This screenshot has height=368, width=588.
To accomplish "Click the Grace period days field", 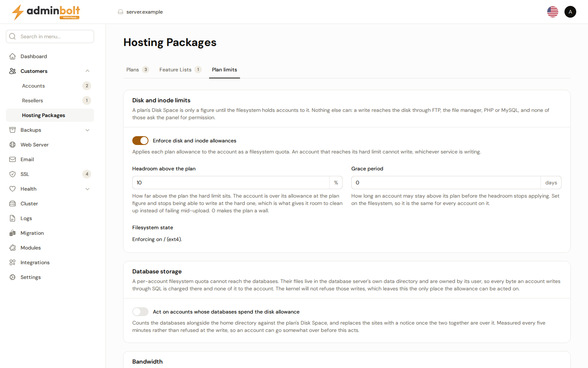I will click(446, 183).
